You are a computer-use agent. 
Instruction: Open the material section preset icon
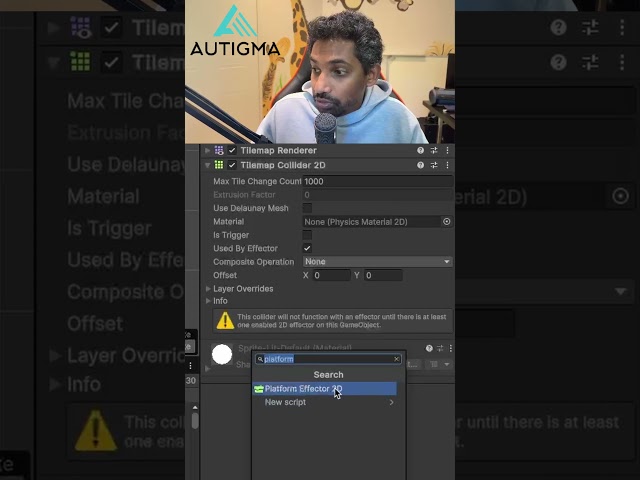click(440, 348)
